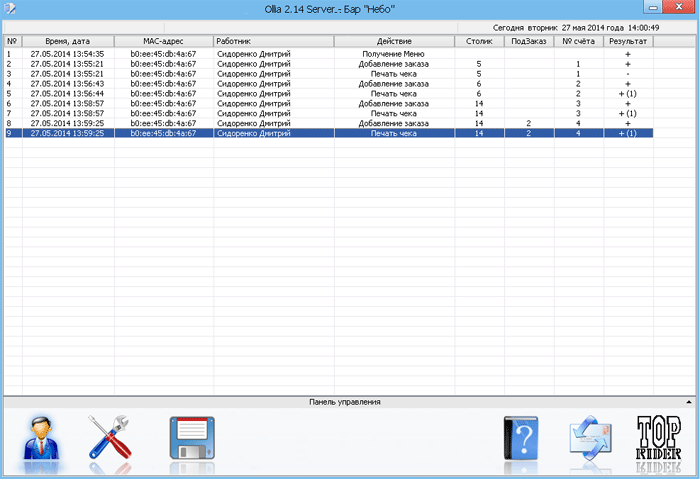
Task: Select the 27.05.2014 13:54:35 timestamp cell
Action: [x=67, y=54]
